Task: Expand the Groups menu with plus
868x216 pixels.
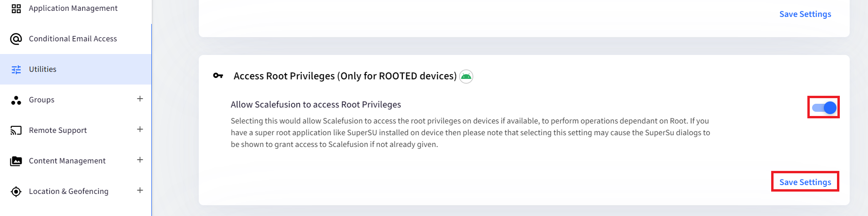Action: [x=140, y=99]
